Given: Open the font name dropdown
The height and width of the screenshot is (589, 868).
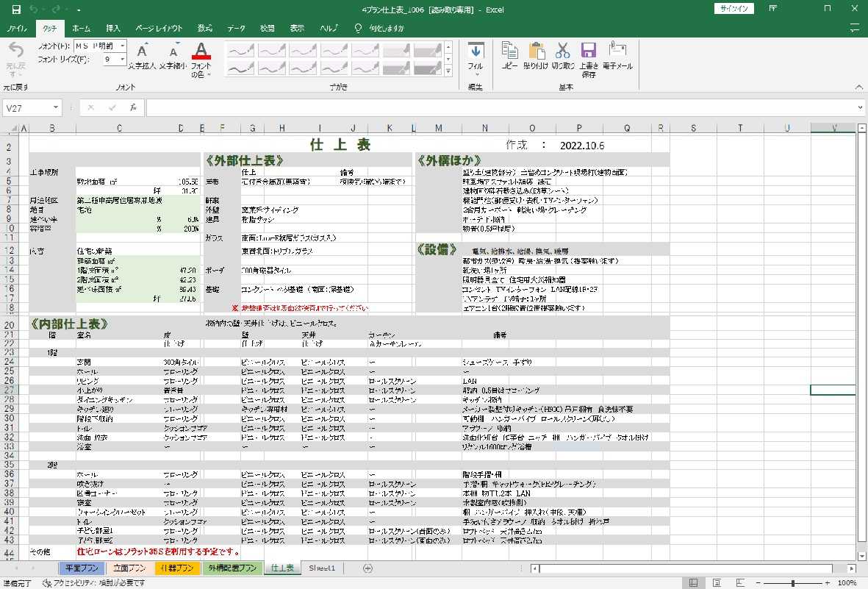Looking at the screenshot, I should pos(122,46).
